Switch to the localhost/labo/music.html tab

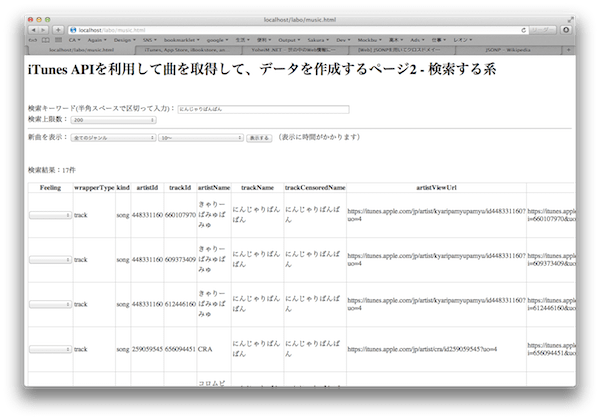(x=82, y=50)
